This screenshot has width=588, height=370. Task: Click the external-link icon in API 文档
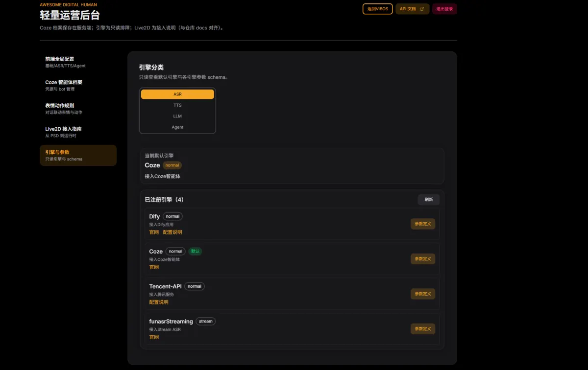pyautogui.click(x=422, y=9)
